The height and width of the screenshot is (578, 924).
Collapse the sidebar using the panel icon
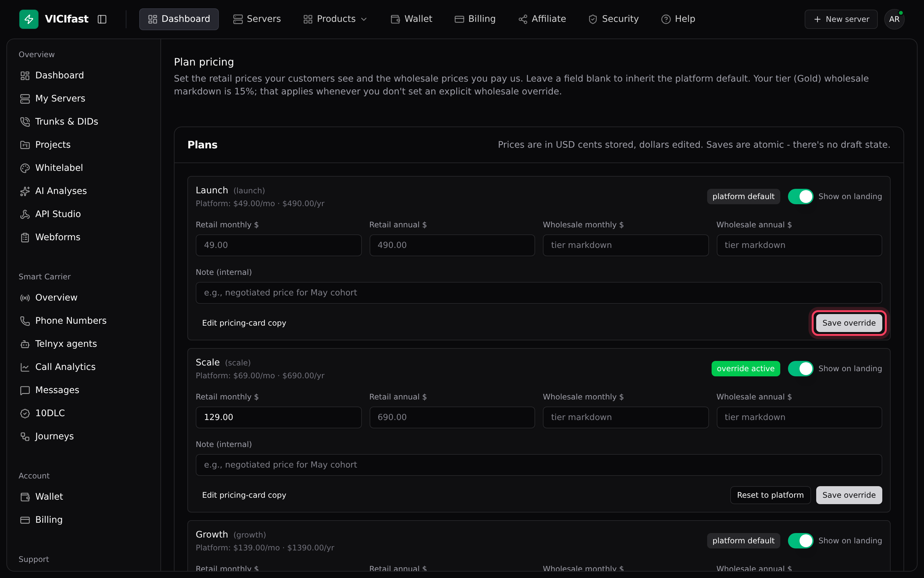coord(102,19)
